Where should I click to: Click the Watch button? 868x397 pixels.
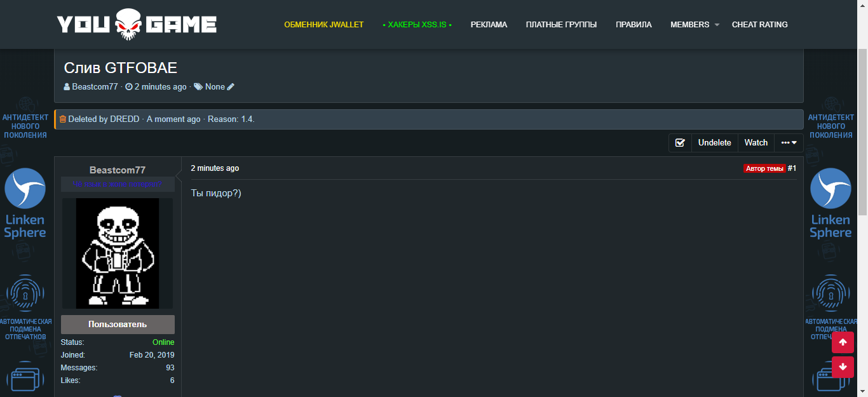(756, 143)
